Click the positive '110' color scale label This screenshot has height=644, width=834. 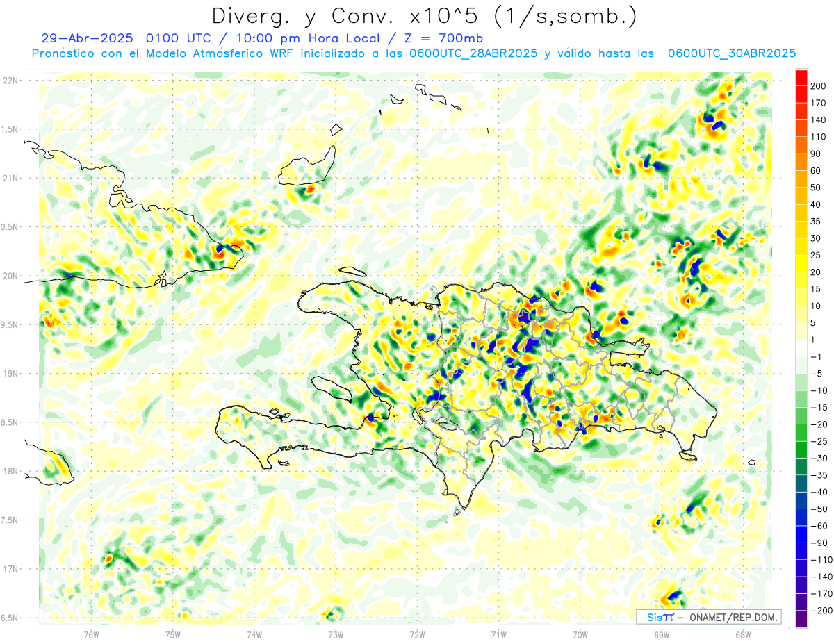818,137
